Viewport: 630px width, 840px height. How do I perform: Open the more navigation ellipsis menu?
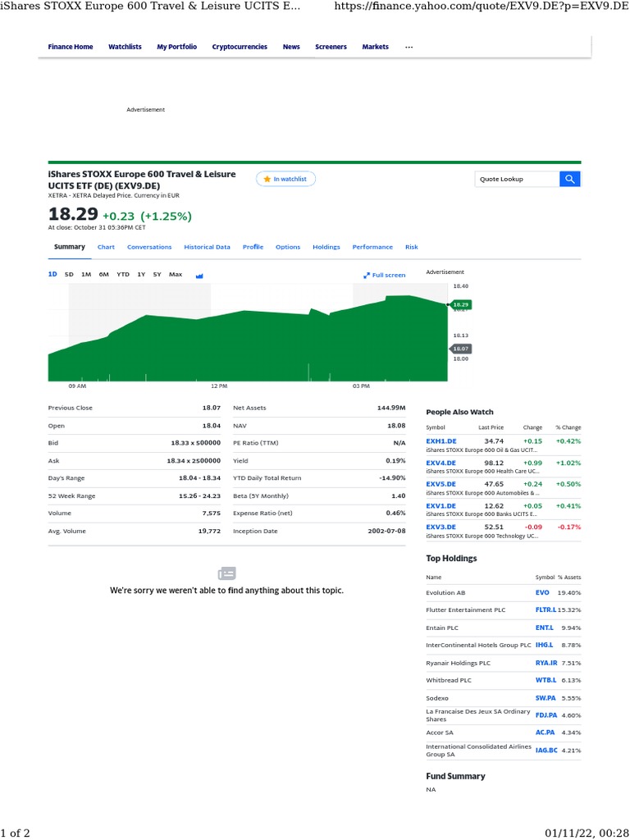[409, 47]
